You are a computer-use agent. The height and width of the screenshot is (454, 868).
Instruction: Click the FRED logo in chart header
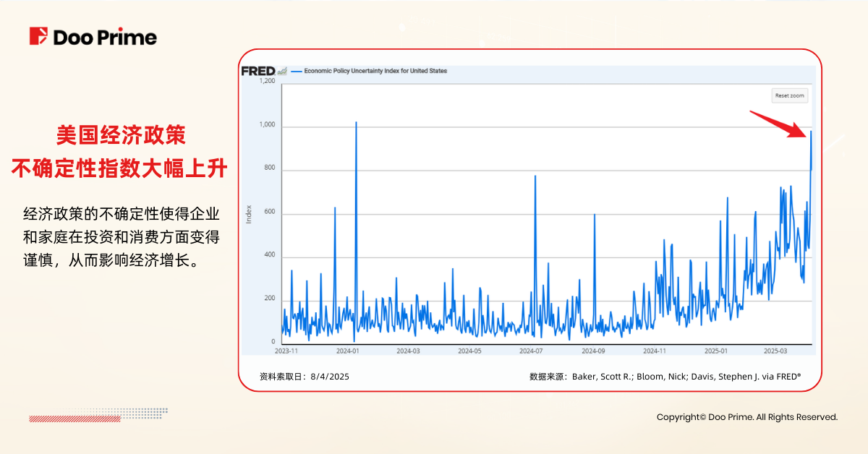click(x=258, y=71)
